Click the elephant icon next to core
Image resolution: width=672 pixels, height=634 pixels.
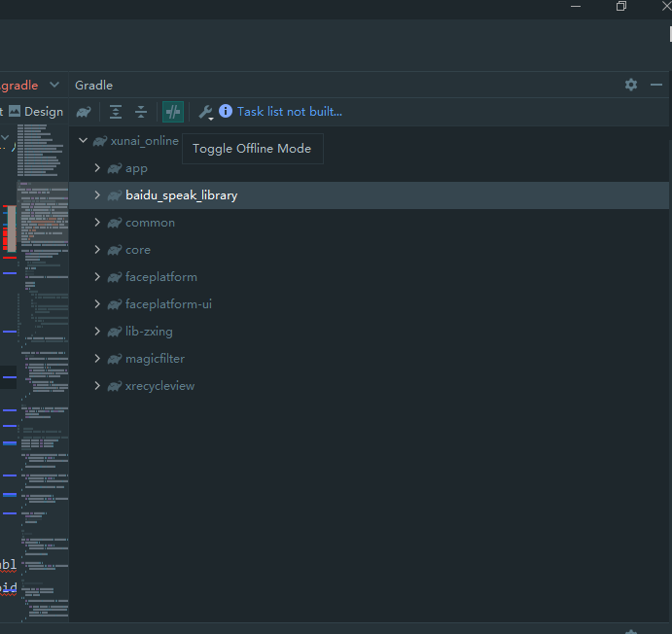coord(115,250)
